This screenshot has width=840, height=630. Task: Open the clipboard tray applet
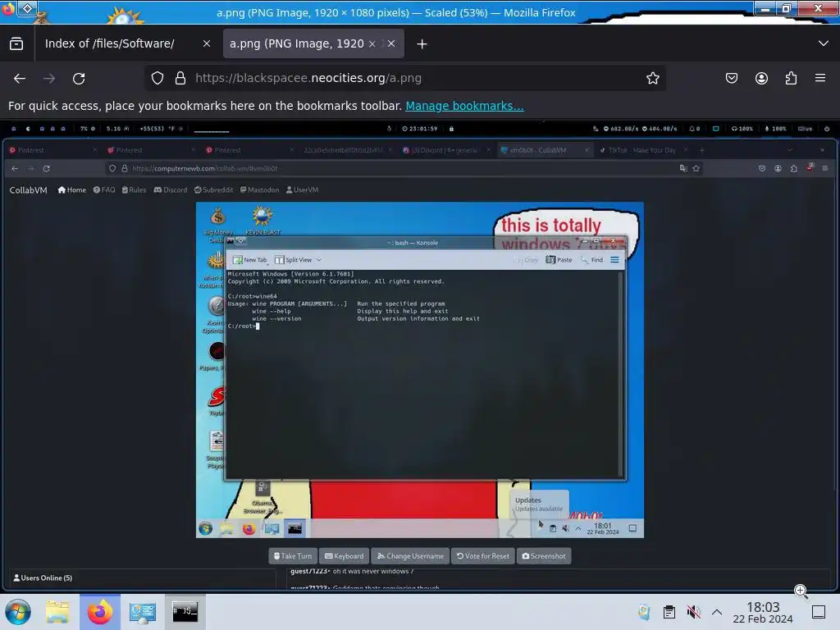[x=669, y=612]
